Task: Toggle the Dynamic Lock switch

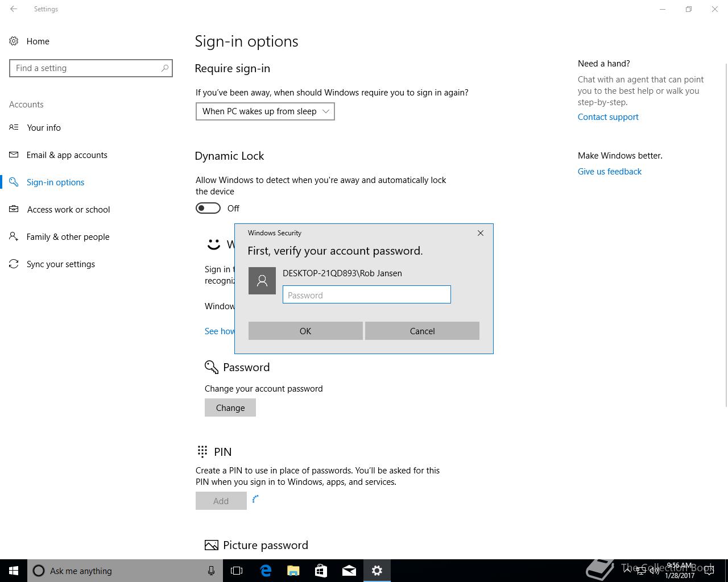Action: click(208, 208)
